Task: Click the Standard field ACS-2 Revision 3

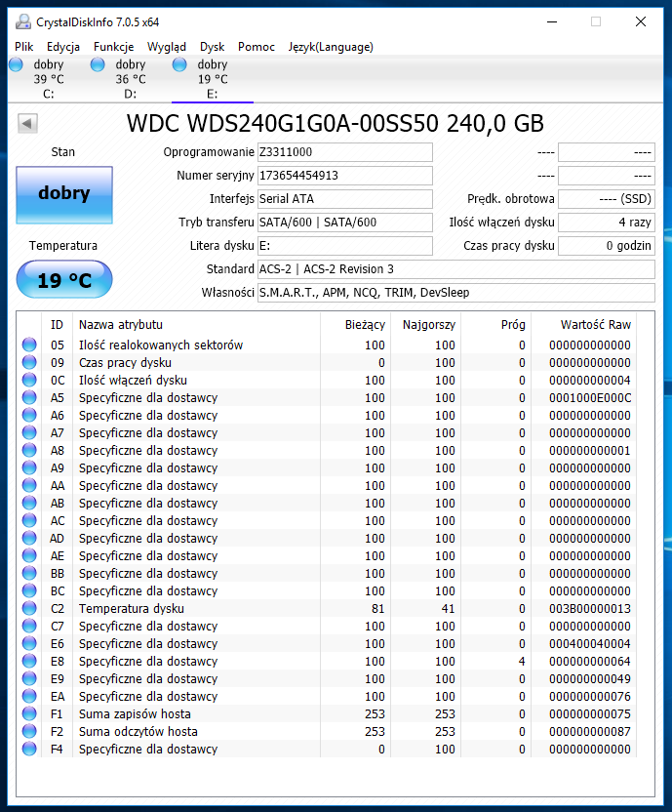Action: coord(456,269)
